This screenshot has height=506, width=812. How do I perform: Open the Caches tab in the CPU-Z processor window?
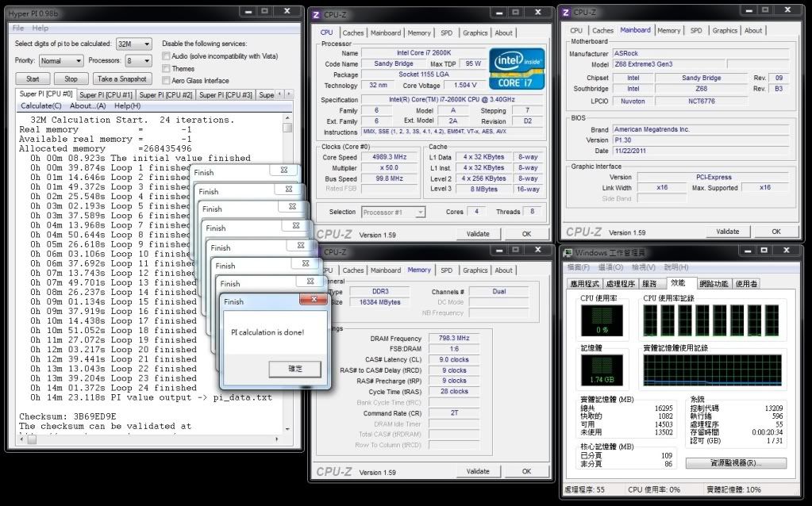coord(353,33)
